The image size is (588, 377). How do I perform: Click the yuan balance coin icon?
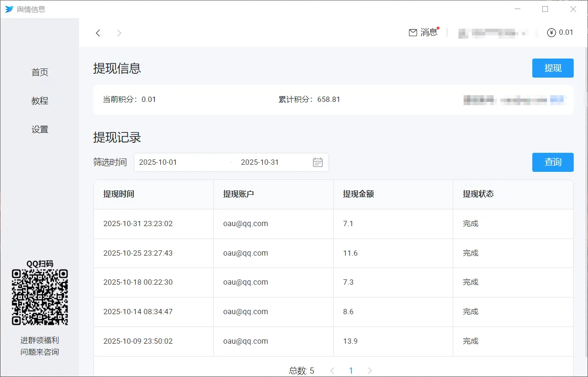point(551,33)
